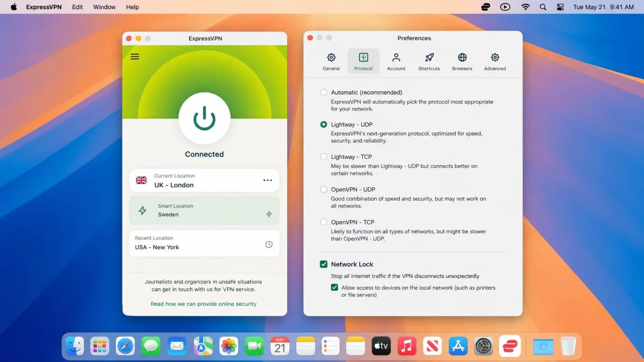Open the hamburger menu in ExpressVPN
Viewport: 644px width, 362px height.
click(x=135, y=56)
